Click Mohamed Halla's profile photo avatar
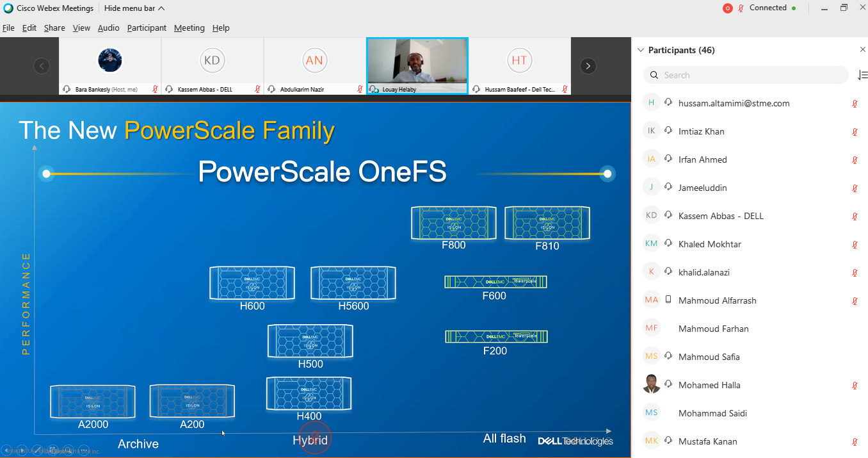 pyautogui.click(x=652, y=384)
